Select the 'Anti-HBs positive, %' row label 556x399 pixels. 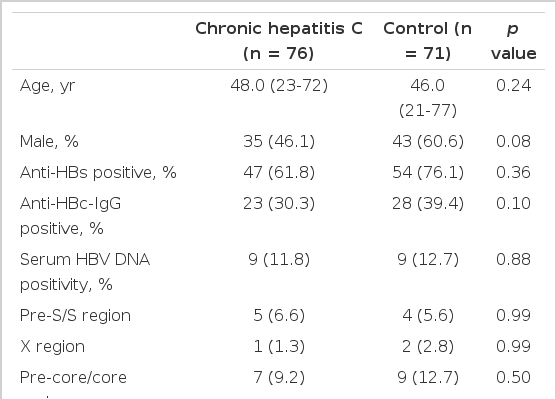(x=98, y=173)
